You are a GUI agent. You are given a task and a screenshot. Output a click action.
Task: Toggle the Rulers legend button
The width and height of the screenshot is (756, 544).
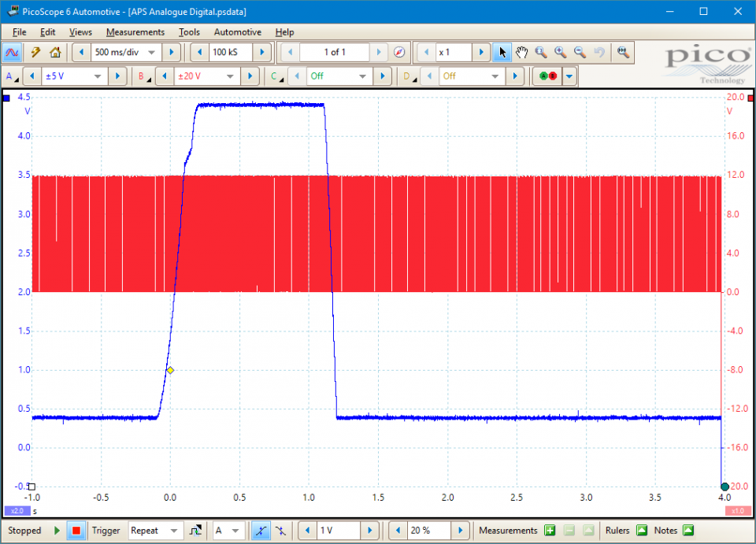tap(641, 531)
